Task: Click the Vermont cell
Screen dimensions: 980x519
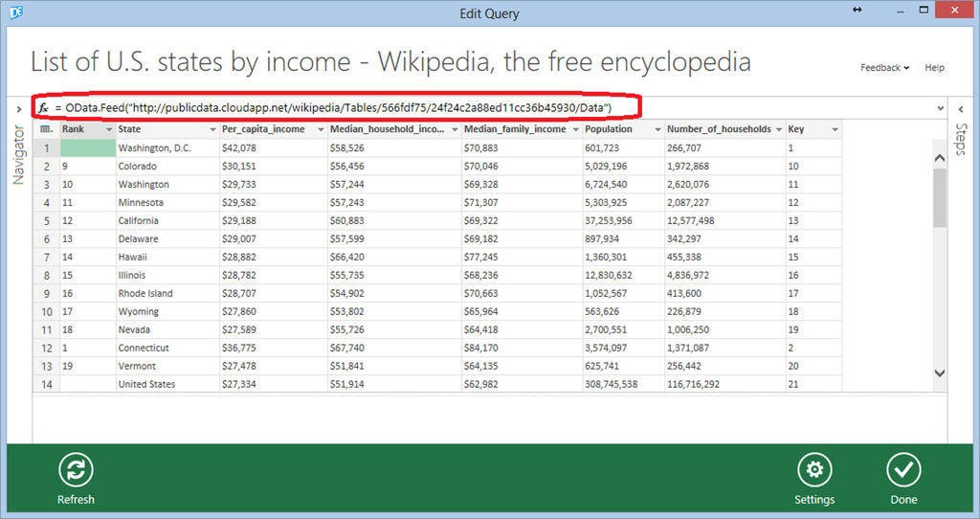Action: (x=167, y=366)
